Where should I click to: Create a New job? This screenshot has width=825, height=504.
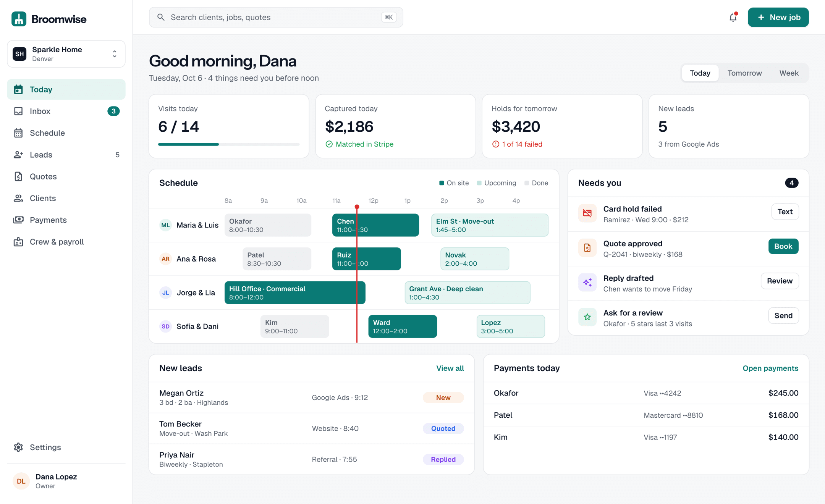click(x=778, y=17)
